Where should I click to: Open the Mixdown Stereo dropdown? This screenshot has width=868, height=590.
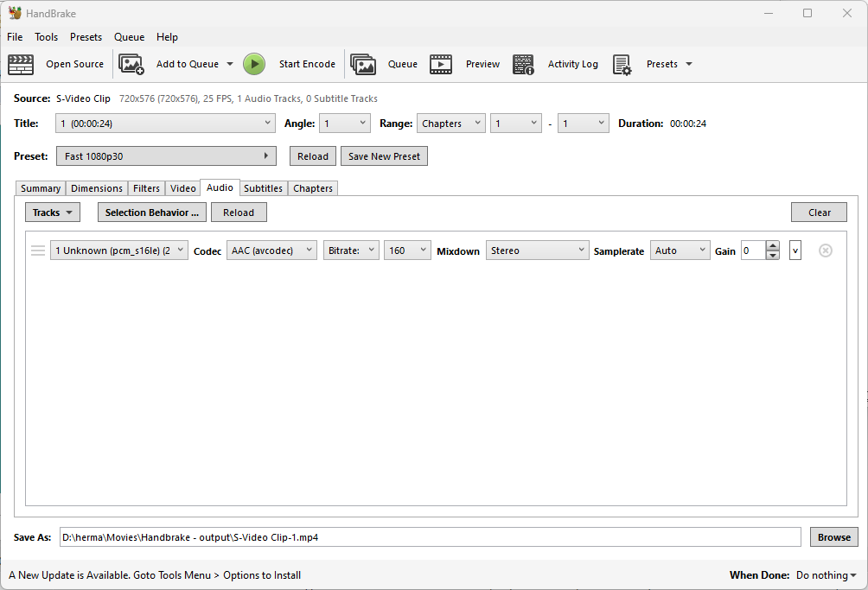pos(538,251)
